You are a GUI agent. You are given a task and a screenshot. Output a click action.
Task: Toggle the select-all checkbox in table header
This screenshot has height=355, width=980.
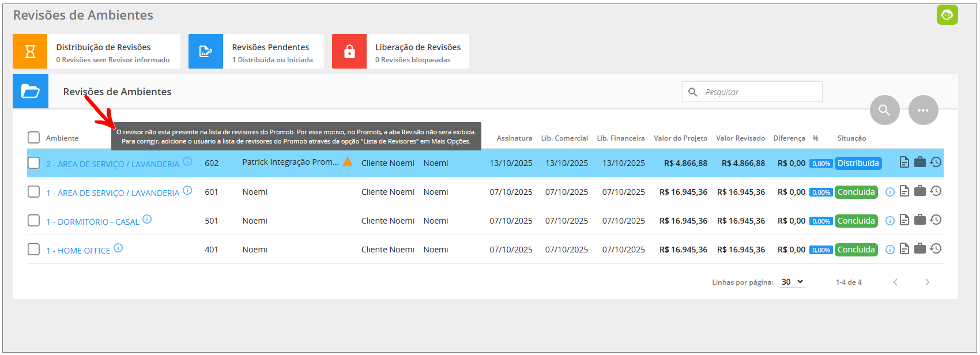click(x=33, y=138)
